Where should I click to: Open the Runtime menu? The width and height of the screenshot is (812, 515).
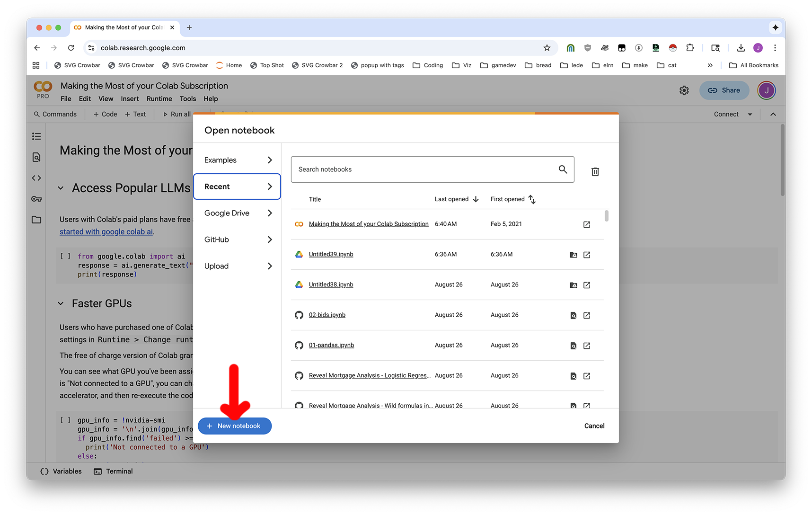[x=159, y=99]
